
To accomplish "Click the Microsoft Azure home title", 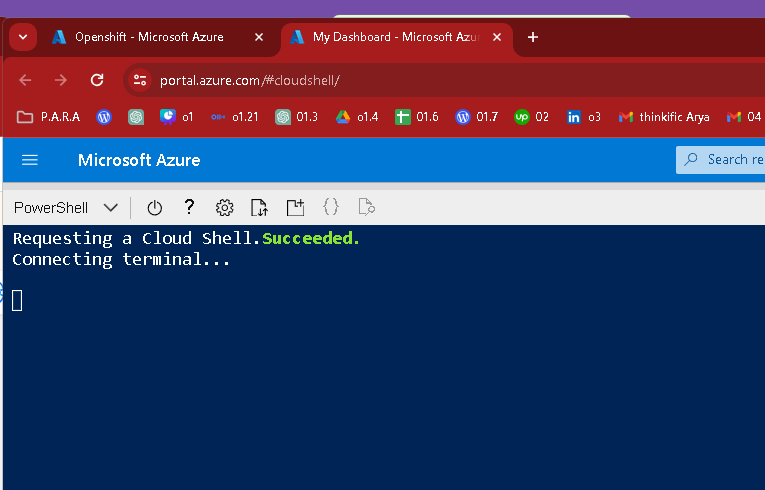I will [x=139, y=160].
